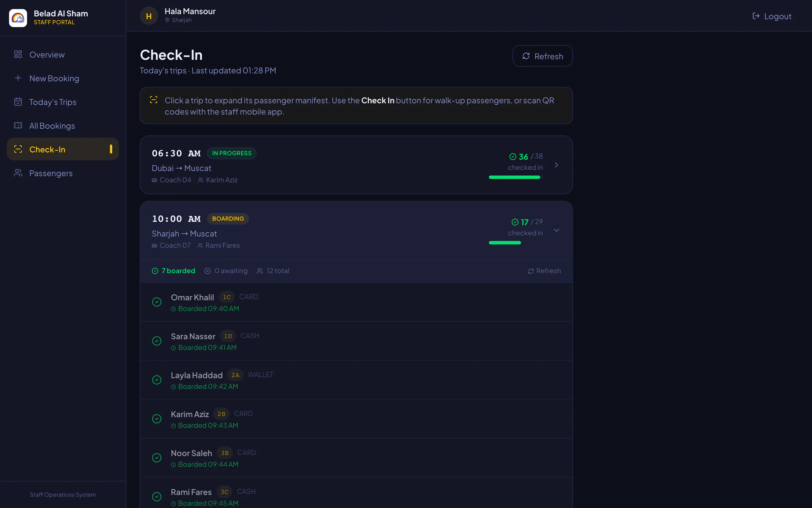Click the green check icon by 17 / 29
The height and width of the screenshot is (508, 812).
point(515,222)
